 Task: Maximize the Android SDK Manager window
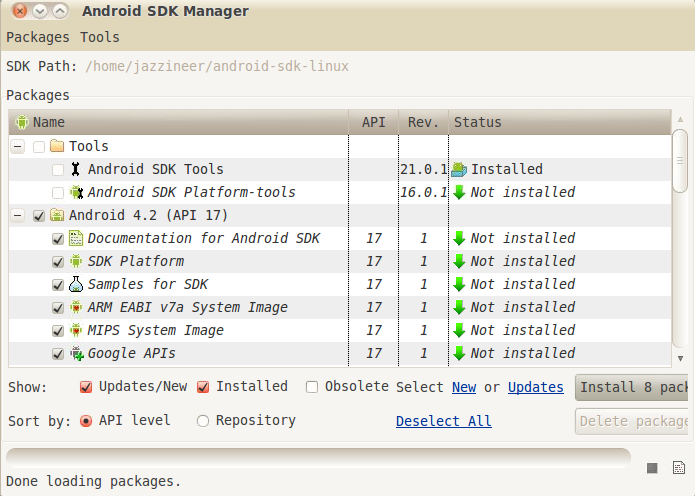click(60, 11)
